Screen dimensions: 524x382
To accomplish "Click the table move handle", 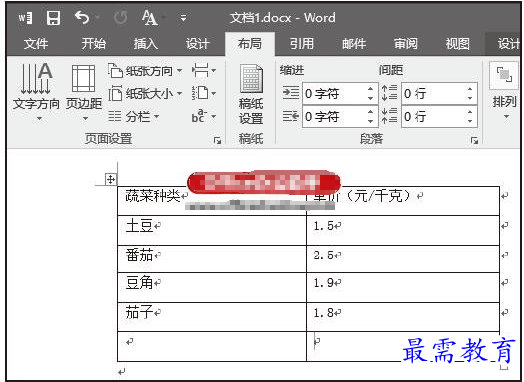I will [x=110, y=179].
